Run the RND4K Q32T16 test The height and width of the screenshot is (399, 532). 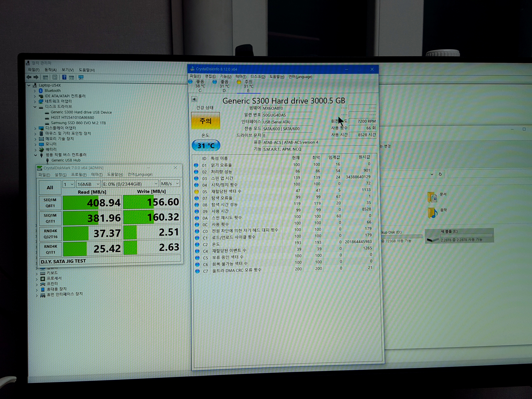pos(51,234)
